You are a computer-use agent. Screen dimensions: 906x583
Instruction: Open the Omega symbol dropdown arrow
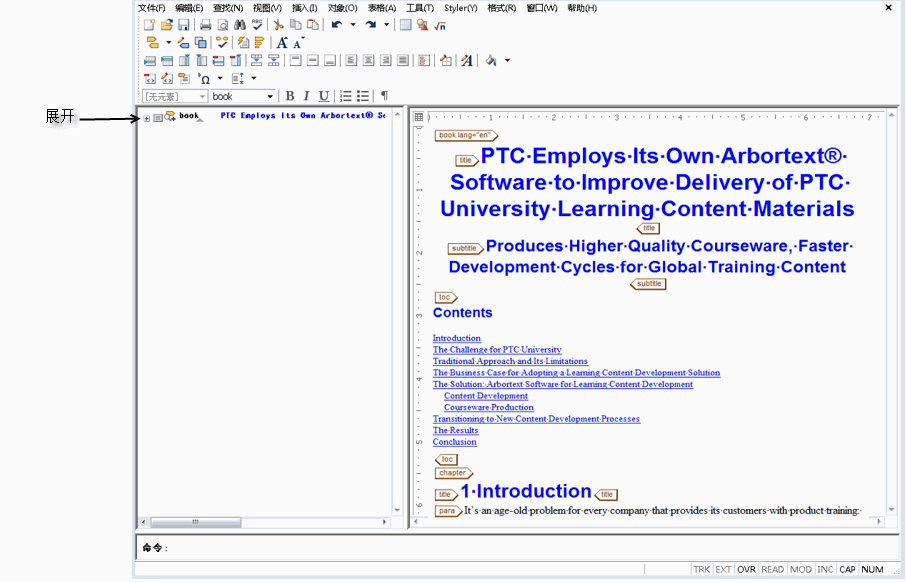click(220, 78)
